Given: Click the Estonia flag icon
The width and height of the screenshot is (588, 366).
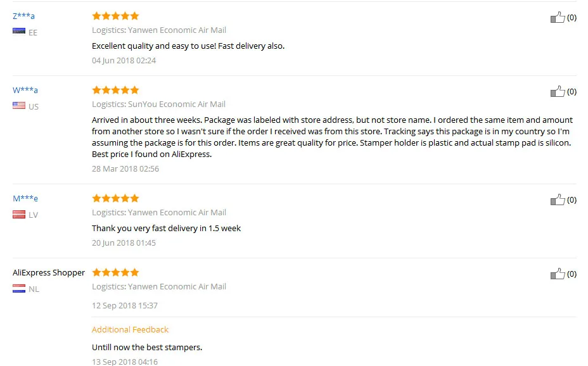Looking at the screenshot, I should 19,31.
